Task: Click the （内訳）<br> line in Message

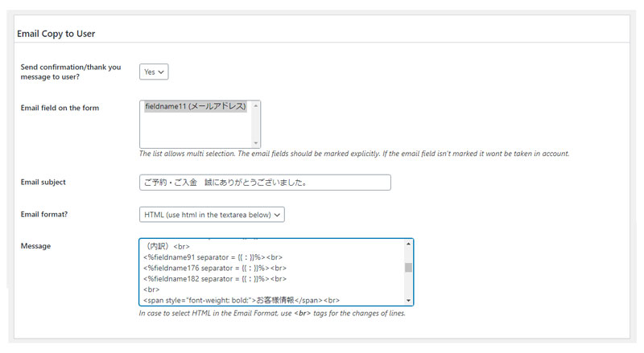Action: click(167, 246)
